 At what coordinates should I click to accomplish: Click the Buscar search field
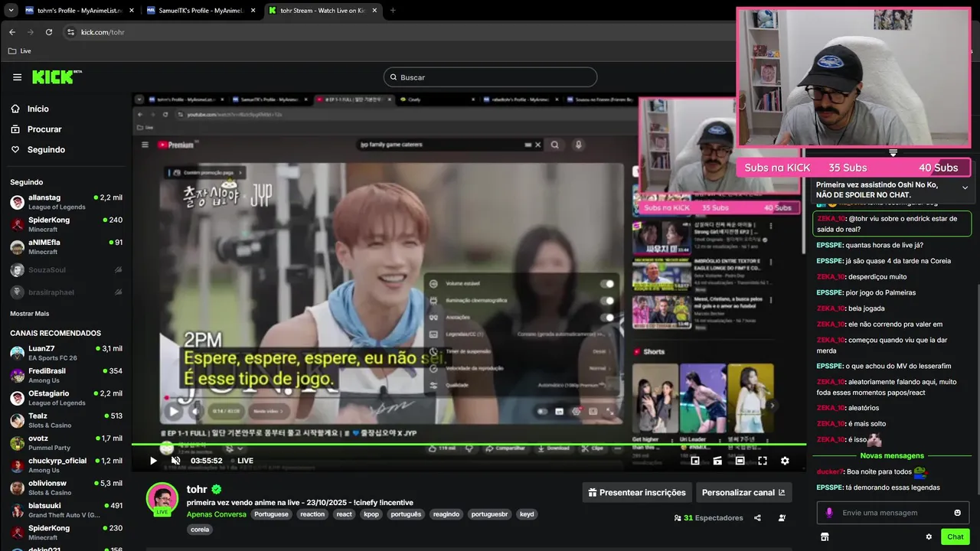(x=490, y=77)
